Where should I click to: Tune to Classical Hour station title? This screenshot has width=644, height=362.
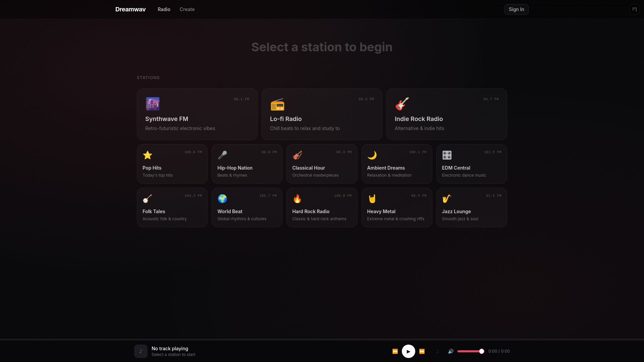(309, 168)
